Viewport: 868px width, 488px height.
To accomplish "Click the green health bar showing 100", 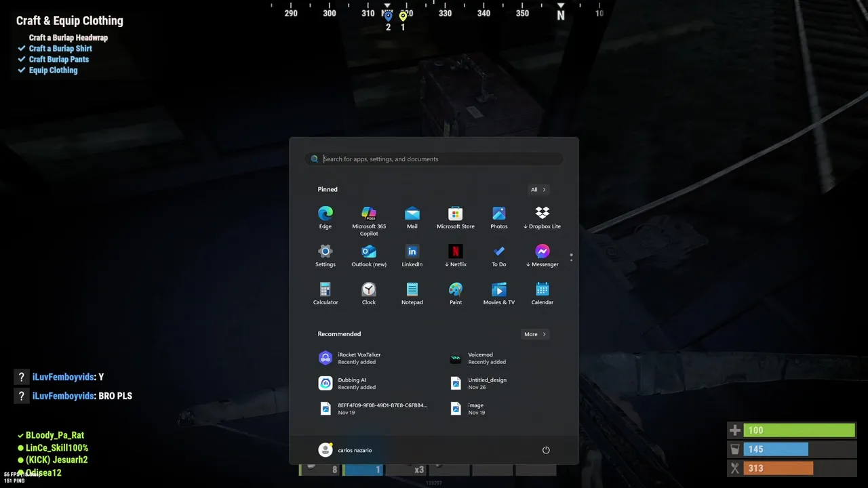I will point(799,430).
